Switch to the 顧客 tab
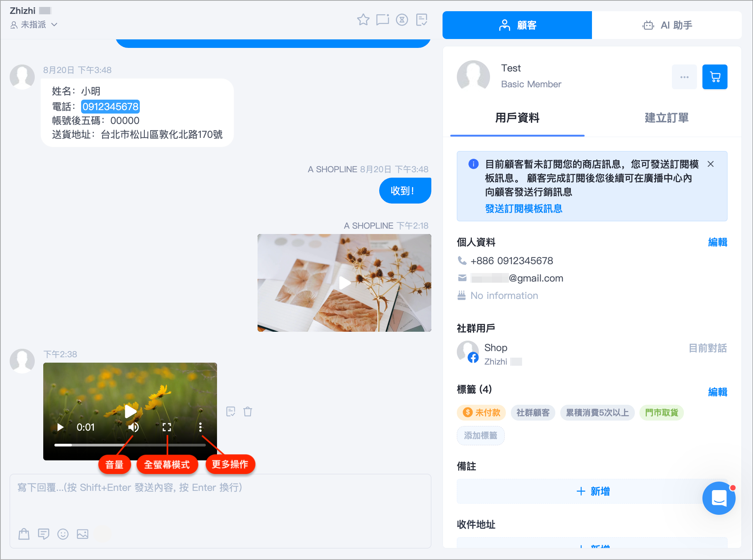Screen dimensions: 753x560 517,25
